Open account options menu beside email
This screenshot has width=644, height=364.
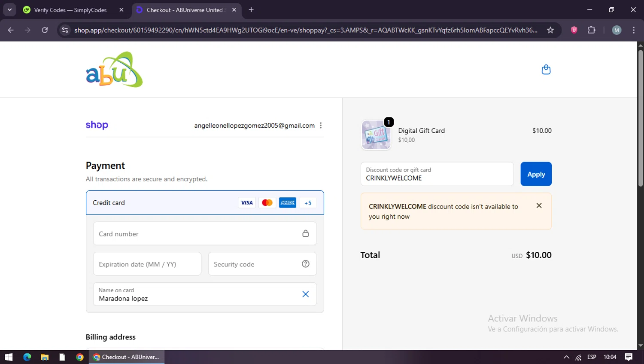(321, 125)
